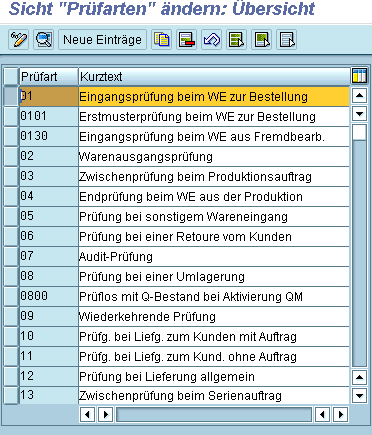The image size is (372, 435).
Task: Click the up arrow near bottom of vertical scrollbar
Action: 359,378
